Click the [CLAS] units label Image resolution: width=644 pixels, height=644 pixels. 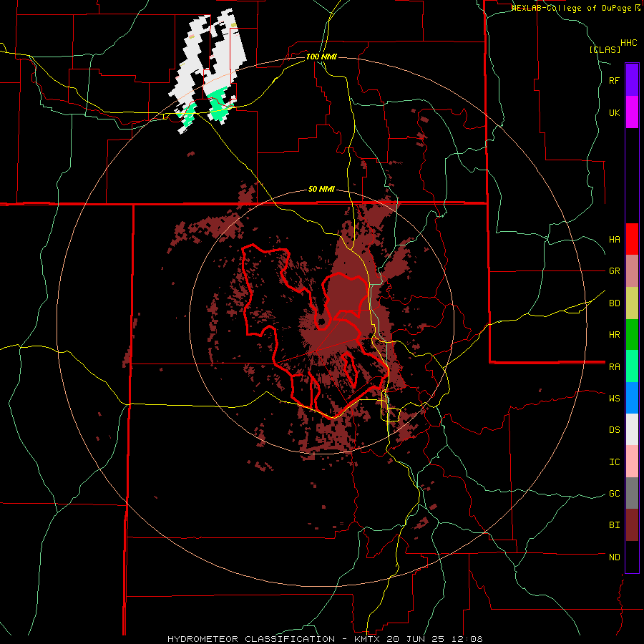(605, 50)
